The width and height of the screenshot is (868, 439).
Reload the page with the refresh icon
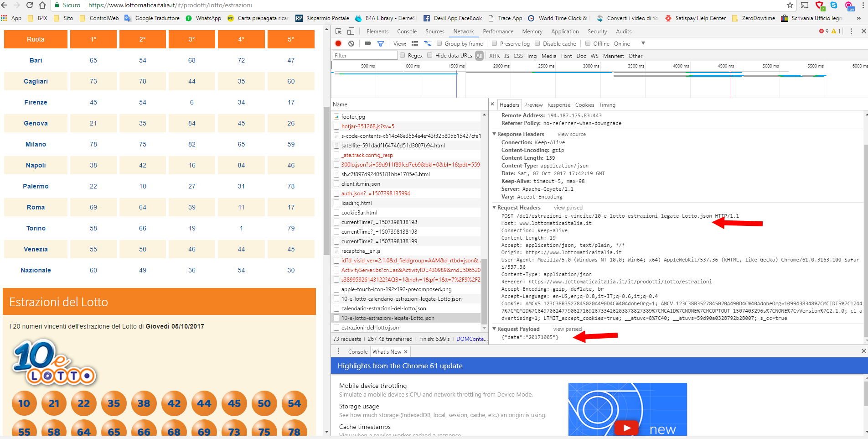click(30, 5)
